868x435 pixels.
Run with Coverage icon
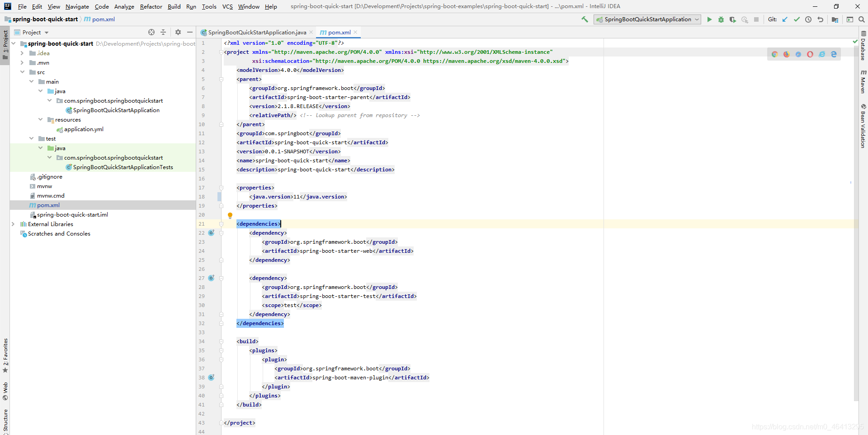point(733,19)
